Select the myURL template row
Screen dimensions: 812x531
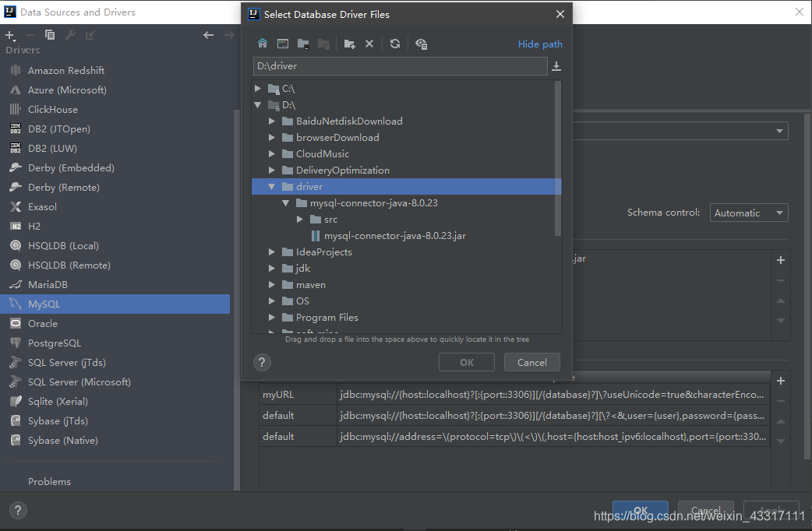514,395
